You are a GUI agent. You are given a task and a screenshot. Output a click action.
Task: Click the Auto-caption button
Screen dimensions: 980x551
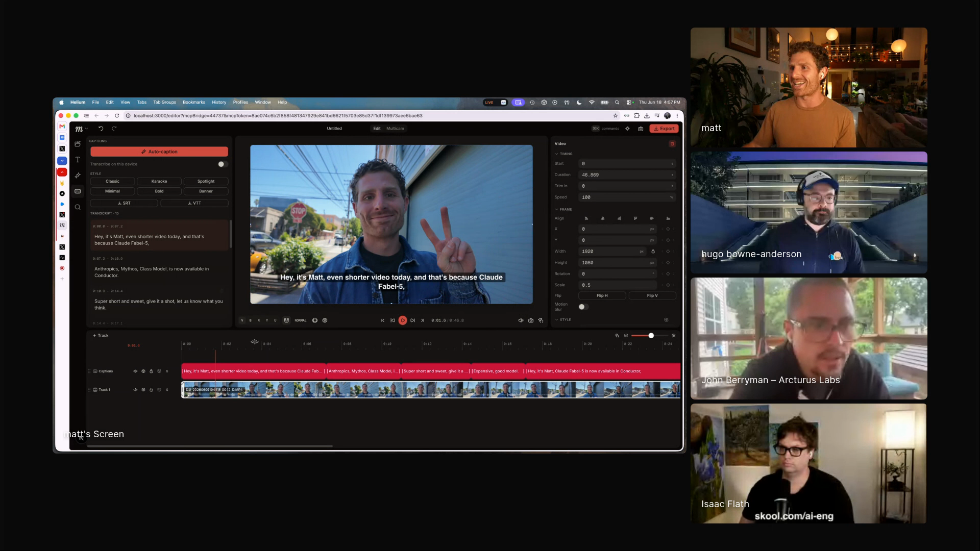[159, 152]
